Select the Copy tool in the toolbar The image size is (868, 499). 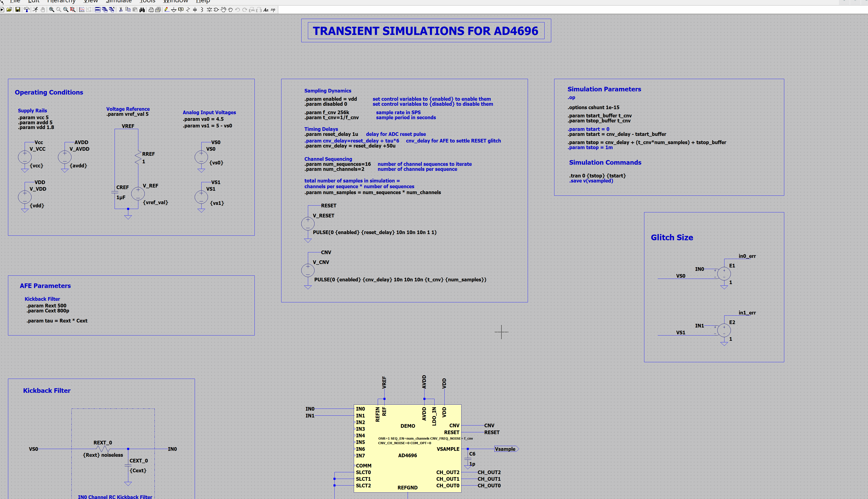click(x=128, y=10)
